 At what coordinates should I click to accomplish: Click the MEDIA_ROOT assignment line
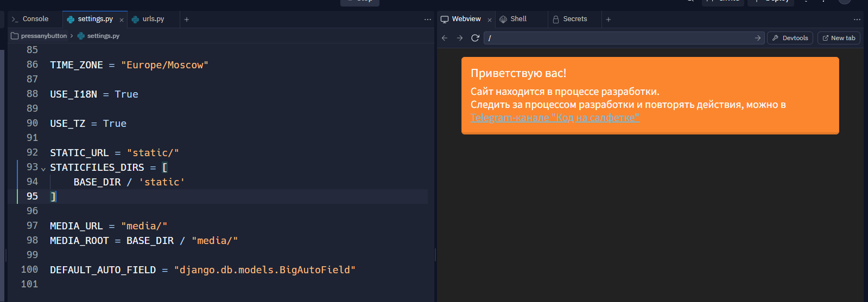point(144,241)
